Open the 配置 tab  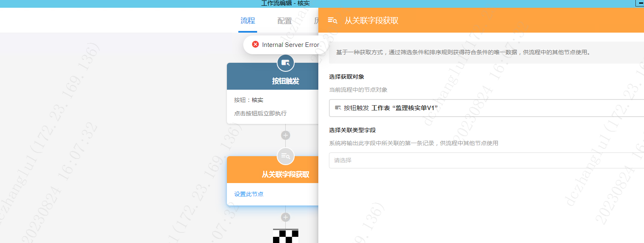point(284,21)
